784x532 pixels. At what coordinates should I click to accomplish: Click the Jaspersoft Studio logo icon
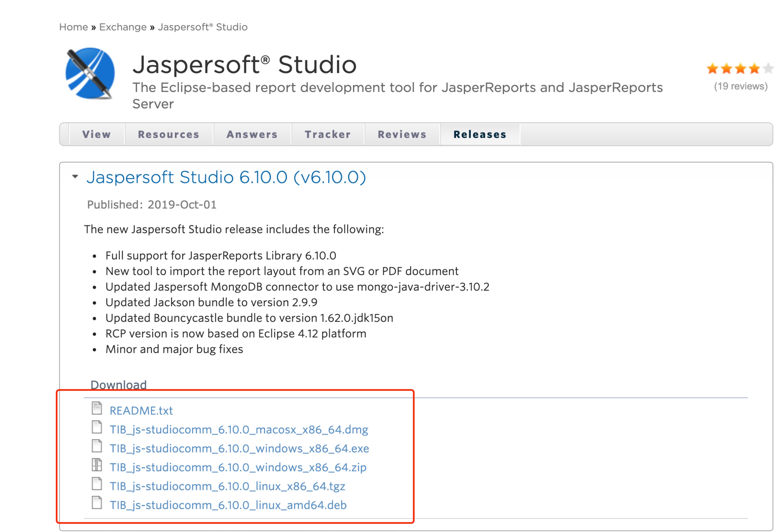coord(90,73)
